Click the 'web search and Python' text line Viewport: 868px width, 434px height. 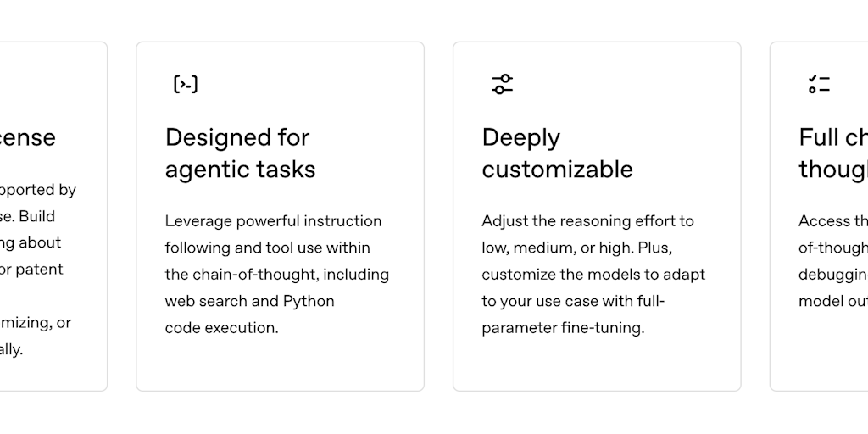pyautogui.click(x=249, y=301)
